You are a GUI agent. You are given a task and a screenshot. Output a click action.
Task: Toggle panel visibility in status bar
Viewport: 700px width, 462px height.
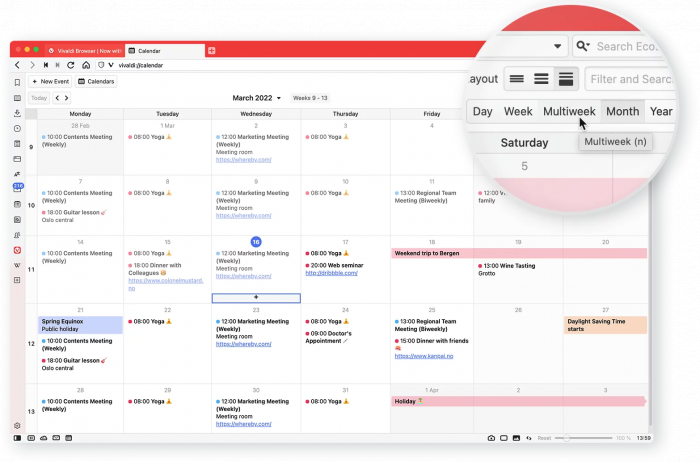coord(17,438)
